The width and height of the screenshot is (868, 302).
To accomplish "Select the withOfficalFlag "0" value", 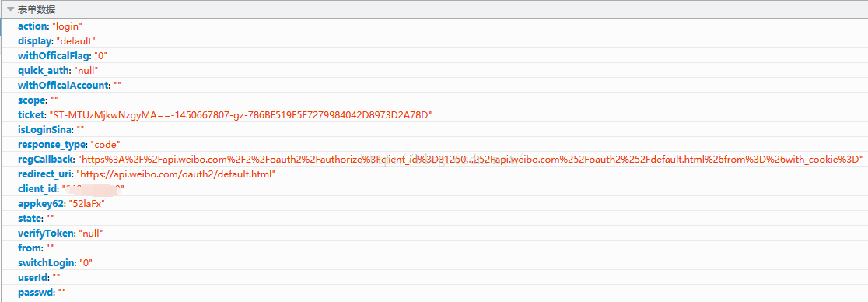I will click(x=101, y=55).
